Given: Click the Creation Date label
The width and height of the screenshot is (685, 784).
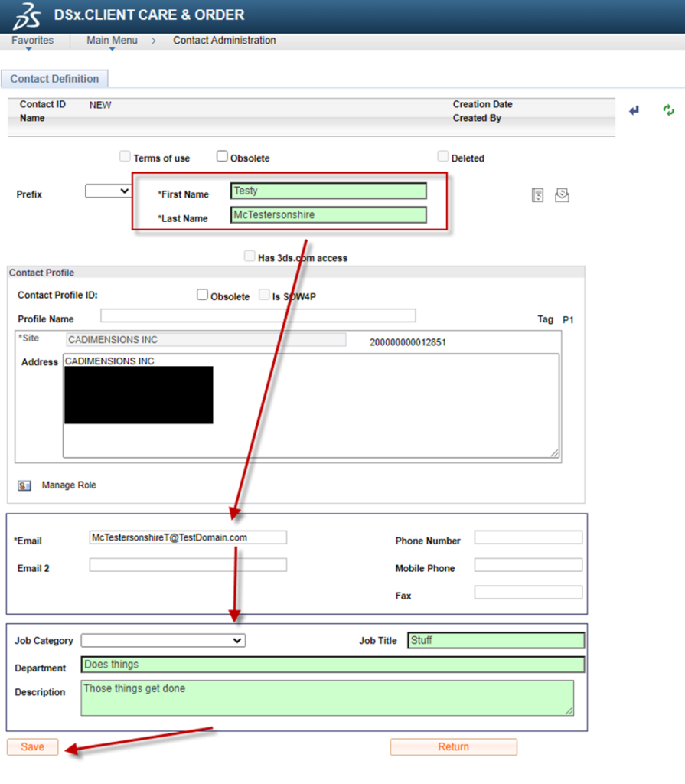Looking at the screenshot, I should 482,104.
